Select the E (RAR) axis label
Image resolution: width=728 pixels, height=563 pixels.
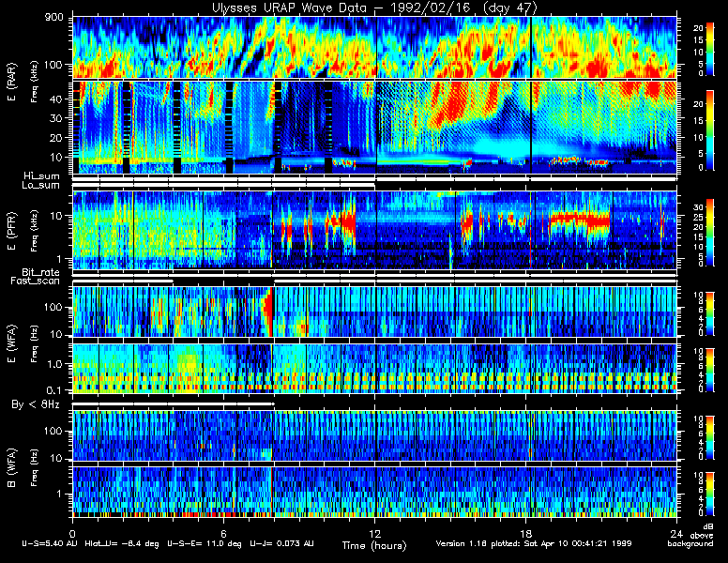tap(11, 83)
